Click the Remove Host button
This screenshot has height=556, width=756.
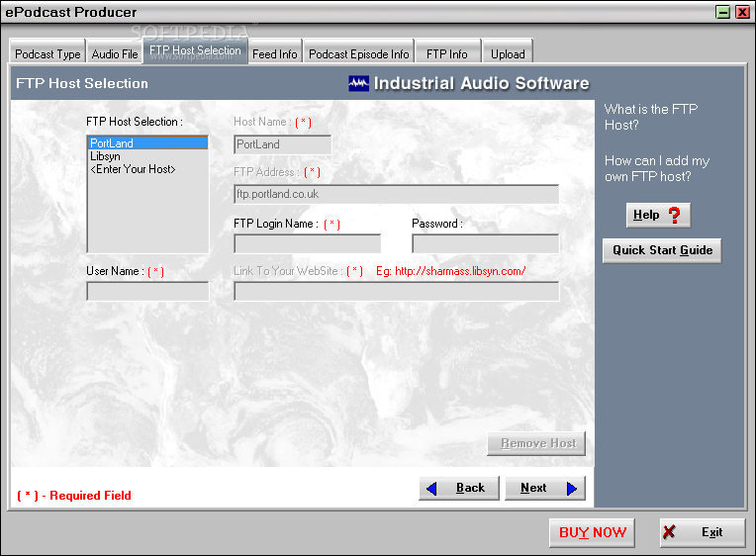point(536,443)
